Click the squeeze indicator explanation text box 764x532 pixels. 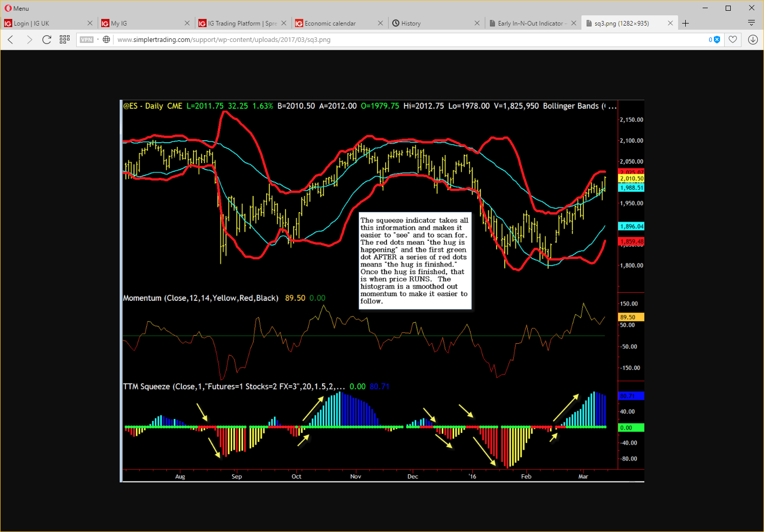[x=415, y=261]
